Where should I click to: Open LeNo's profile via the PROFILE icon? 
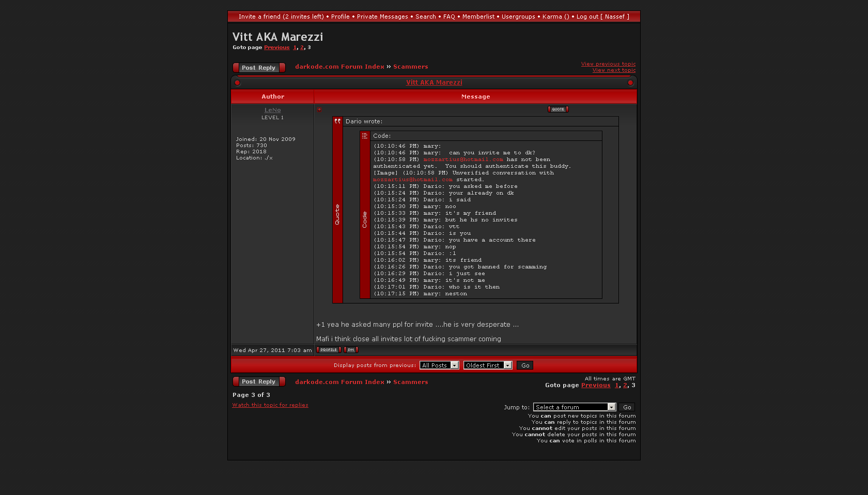tap(329, 350)
